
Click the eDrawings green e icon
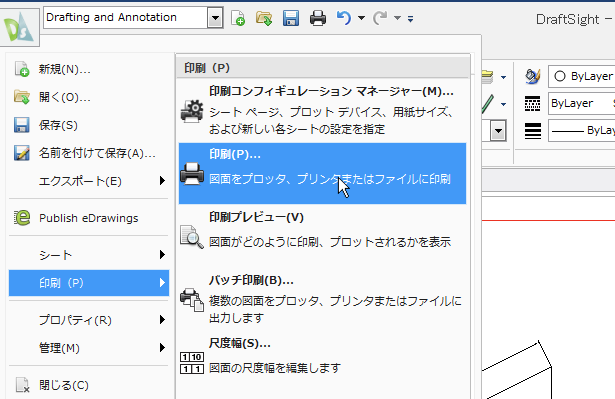tap(22, 218)
